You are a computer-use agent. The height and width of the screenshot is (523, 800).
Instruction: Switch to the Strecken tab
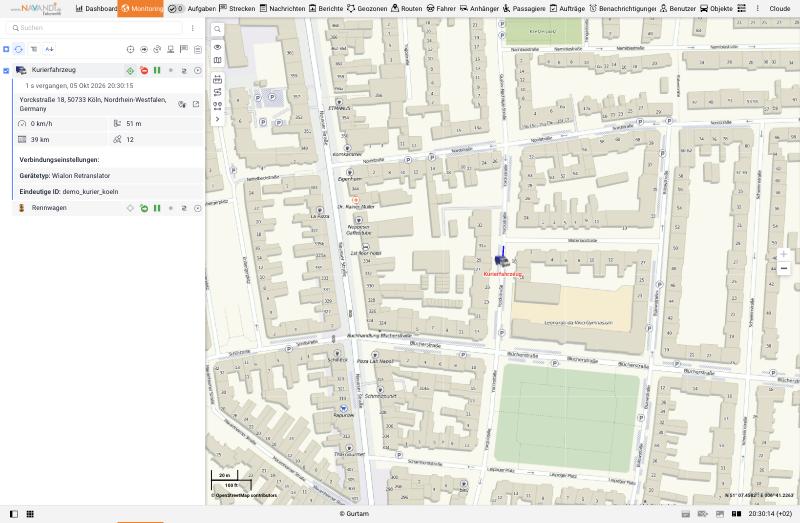coord(237,9)
